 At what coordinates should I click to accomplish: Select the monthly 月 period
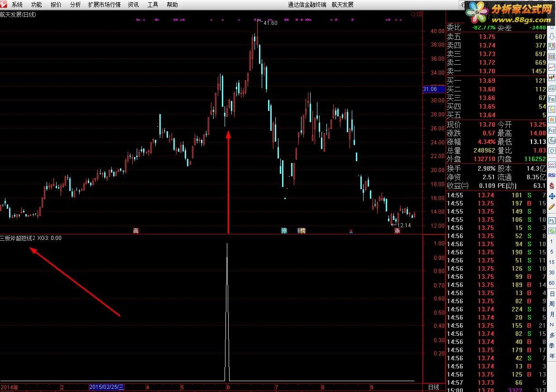(552, 314)
